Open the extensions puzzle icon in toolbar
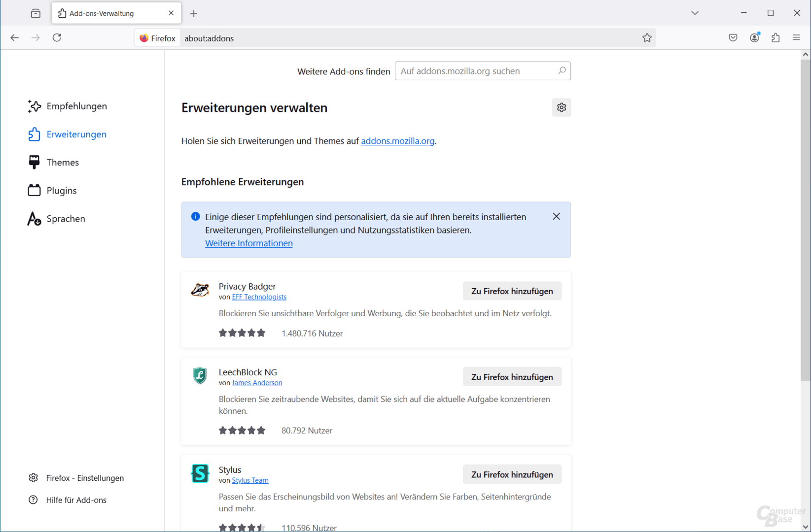811x532 pixels. point(776,38)
